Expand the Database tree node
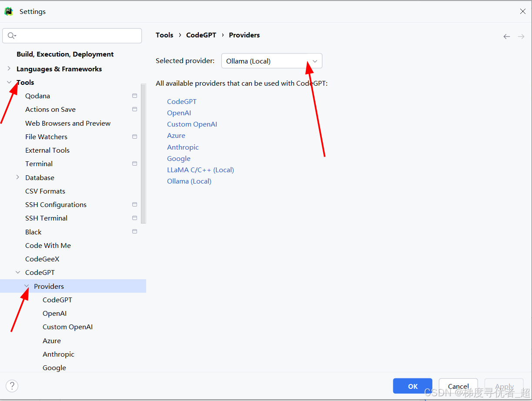Image resolution: width=532 pixels, height=401 pixels. tap(18, 177)
